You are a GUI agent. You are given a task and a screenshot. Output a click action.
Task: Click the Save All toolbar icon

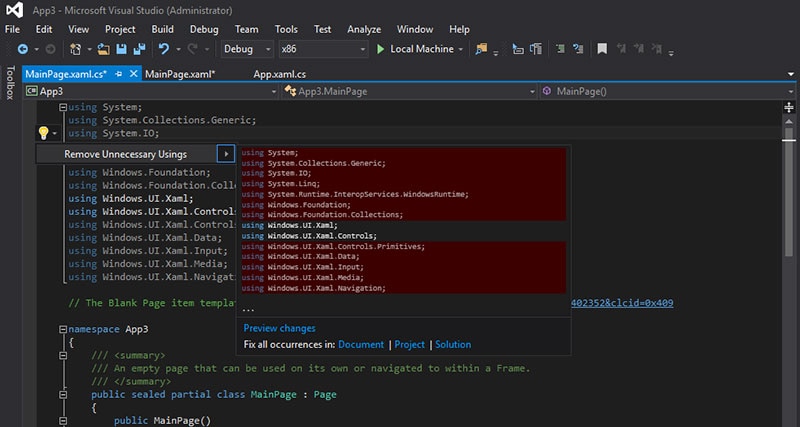[137, 49]
